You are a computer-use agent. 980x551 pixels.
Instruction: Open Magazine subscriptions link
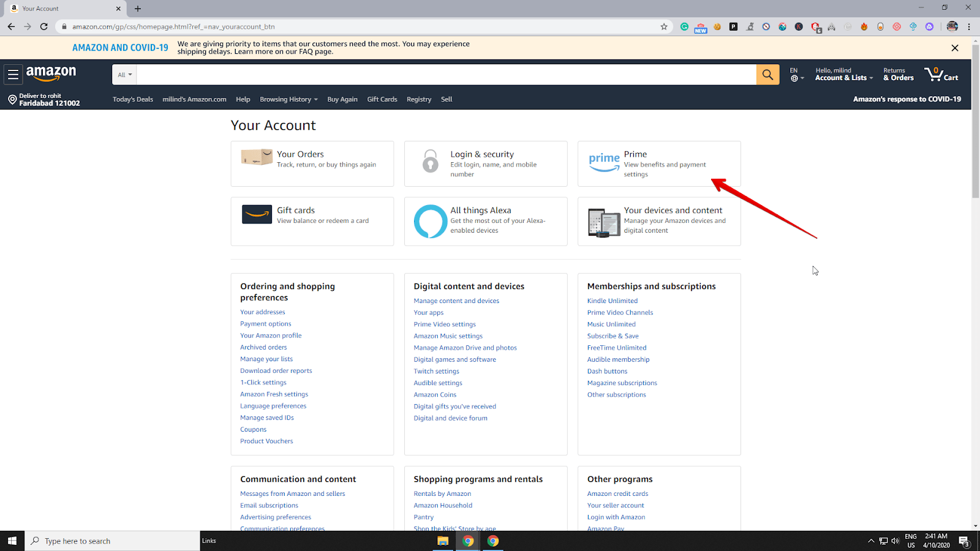pos(622,383)
